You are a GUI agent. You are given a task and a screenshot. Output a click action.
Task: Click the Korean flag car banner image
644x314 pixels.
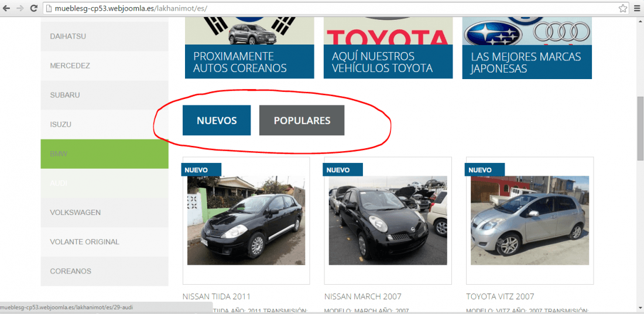pos(249,31)
